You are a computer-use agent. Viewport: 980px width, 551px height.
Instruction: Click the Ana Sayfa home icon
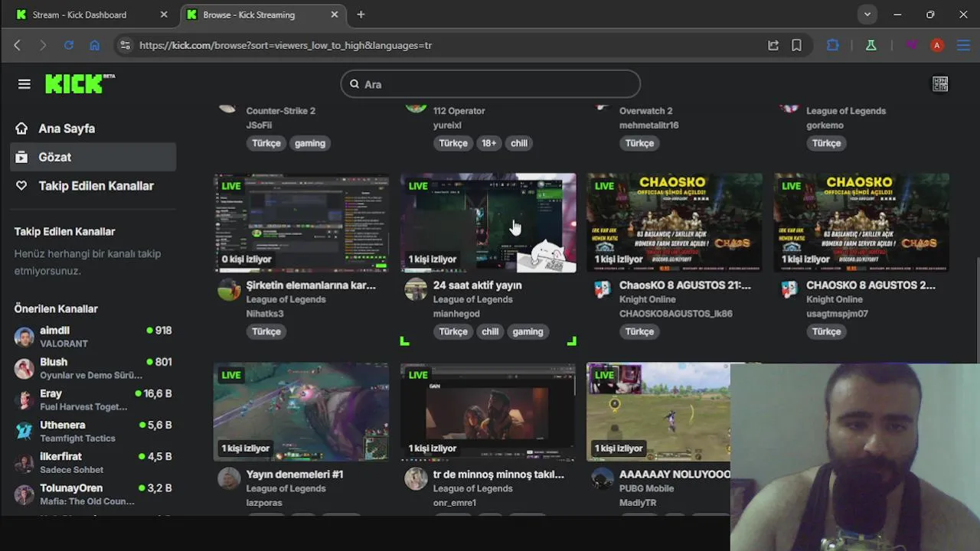pos(21,129)
